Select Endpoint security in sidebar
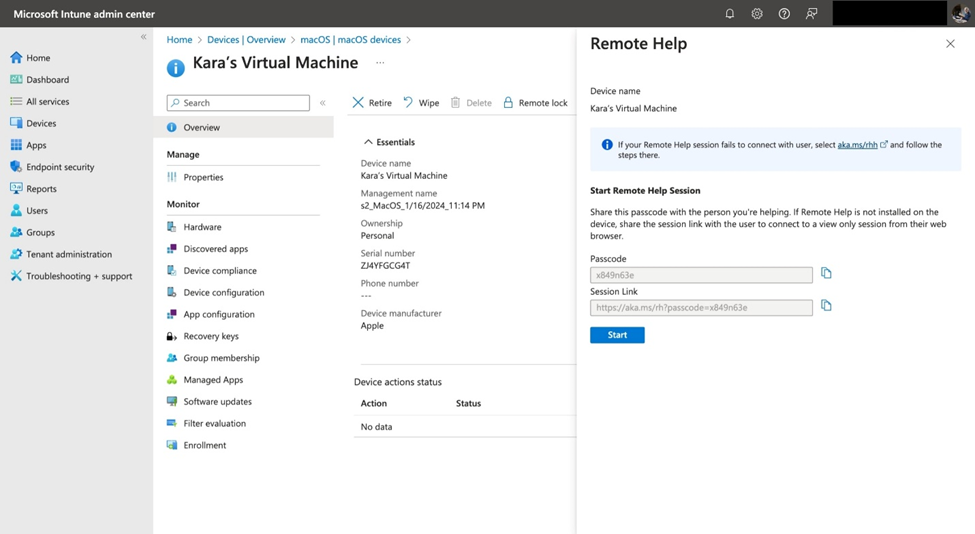975x534 pixels. (x=60, y=167)
